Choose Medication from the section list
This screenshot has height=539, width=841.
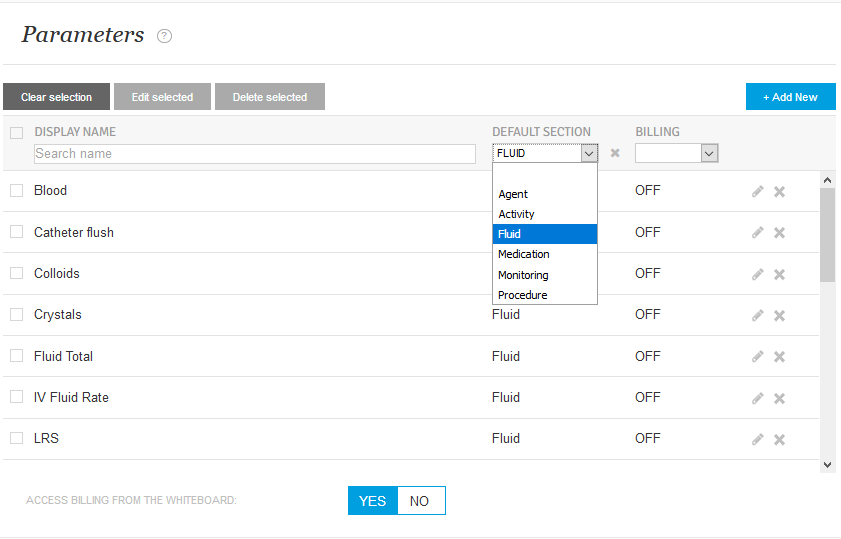[545, 254]
